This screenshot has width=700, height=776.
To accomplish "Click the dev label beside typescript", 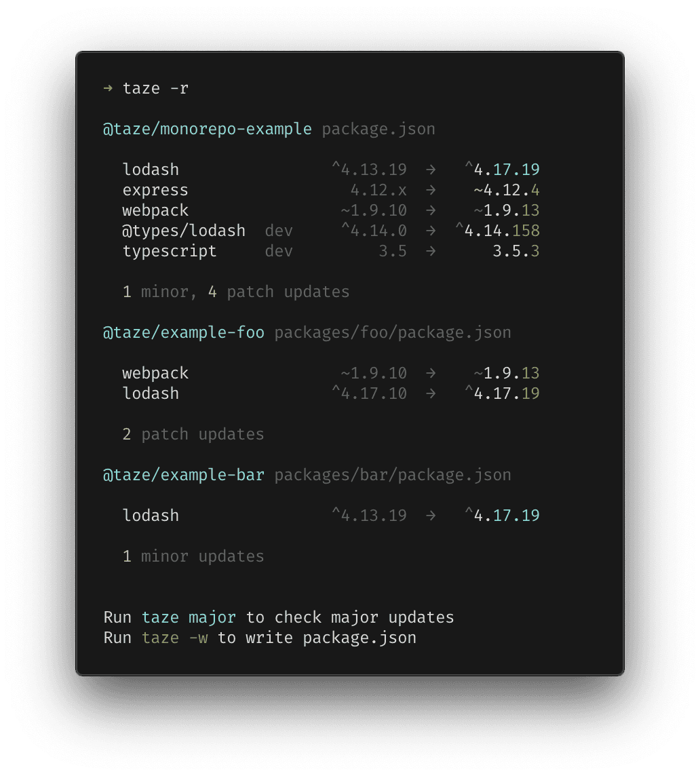I will [279, 252].
